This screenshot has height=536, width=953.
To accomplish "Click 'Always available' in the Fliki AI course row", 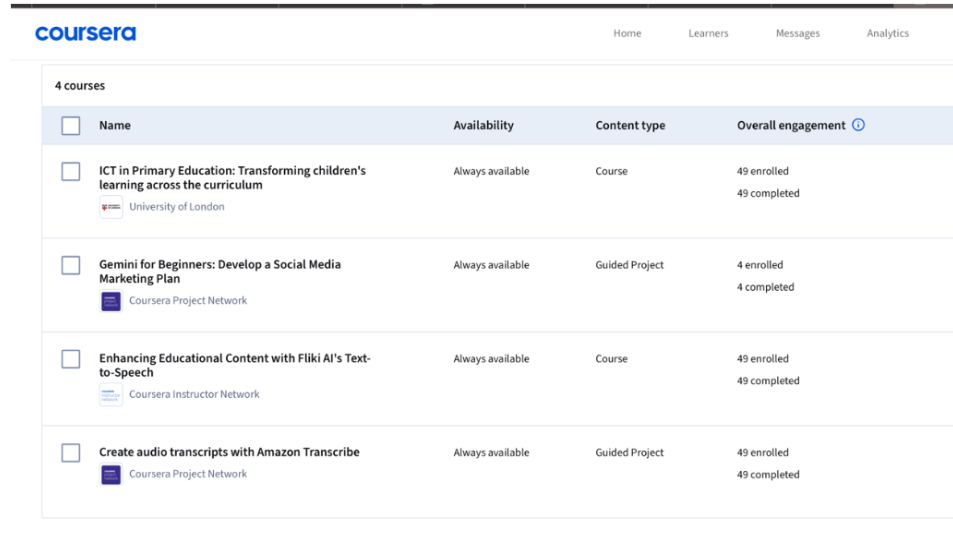I will click(x=491, y=359).
